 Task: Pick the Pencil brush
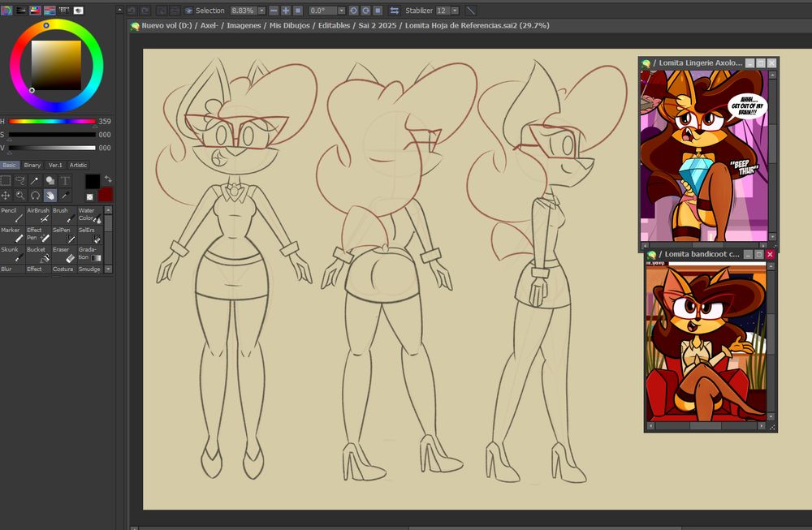pyautogui.click(x=12, y=215)
